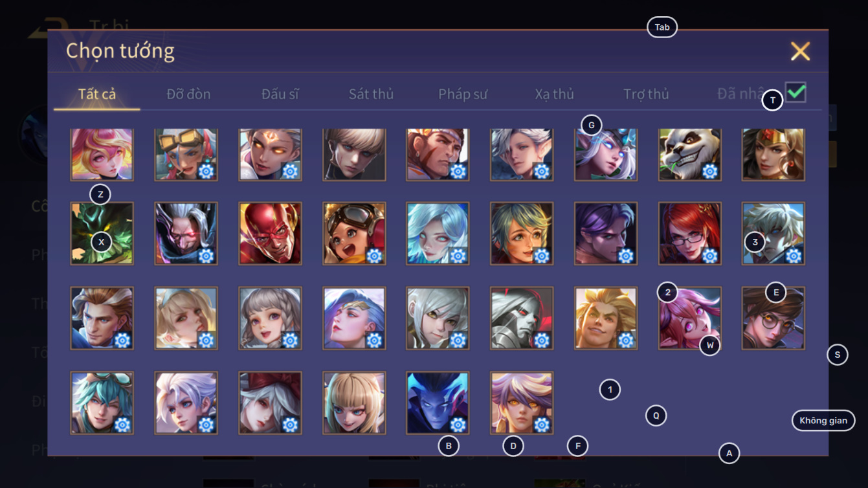Screen dimensions: 868x488
Task: Select the Wonder Woman hero portrait
Action: [x=773, y=154]
